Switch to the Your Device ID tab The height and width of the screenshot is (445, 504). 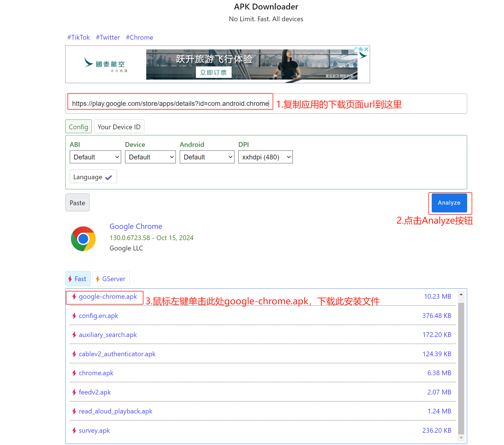pos(119,126)
